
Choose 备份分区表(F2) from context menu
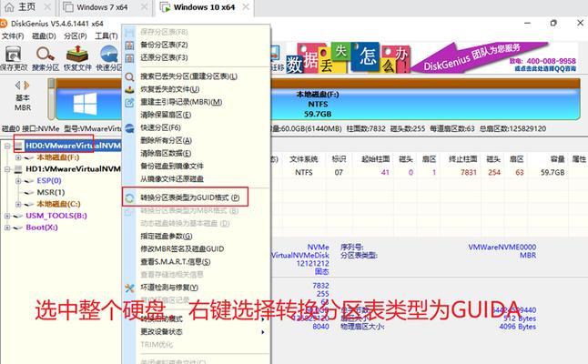click(164, 45)
